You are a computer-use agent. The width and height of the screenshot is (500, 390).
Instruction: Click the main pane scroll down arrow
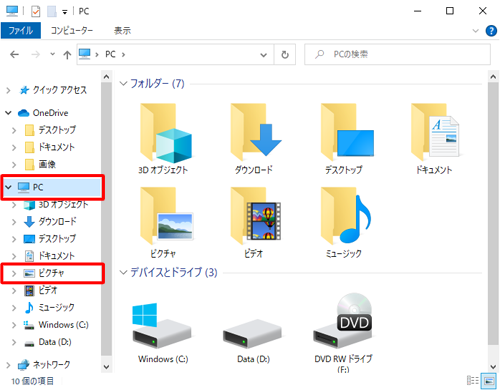[493, 367]
